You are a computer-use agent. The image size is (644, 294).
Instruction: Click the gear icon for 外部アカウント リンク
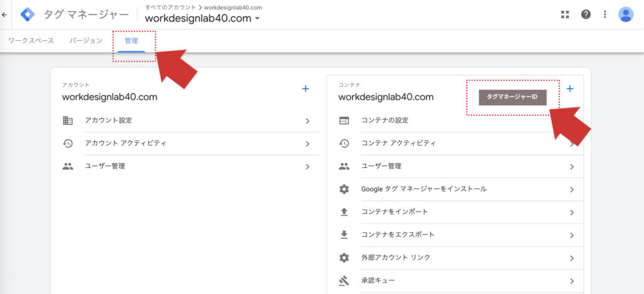pos(344,258)
